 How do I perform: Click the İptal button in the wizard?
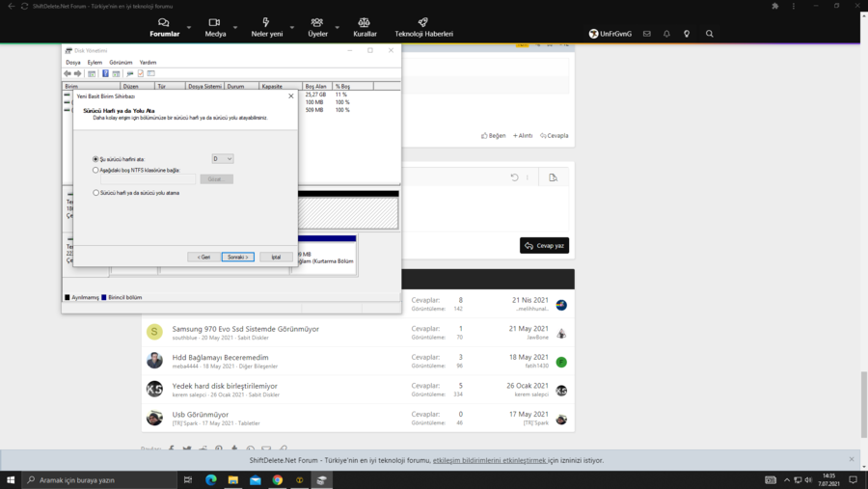click(276, 257)
